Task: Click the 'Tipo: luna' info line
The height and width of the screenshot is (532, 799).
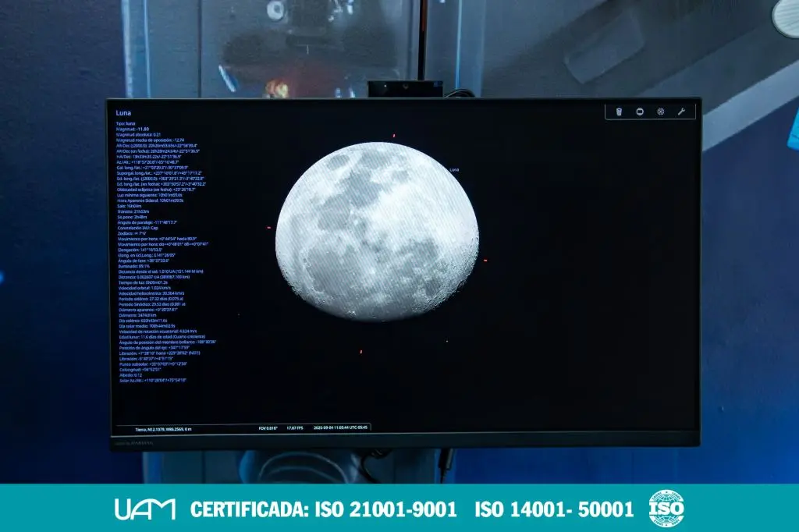Action: pos(126,124)
